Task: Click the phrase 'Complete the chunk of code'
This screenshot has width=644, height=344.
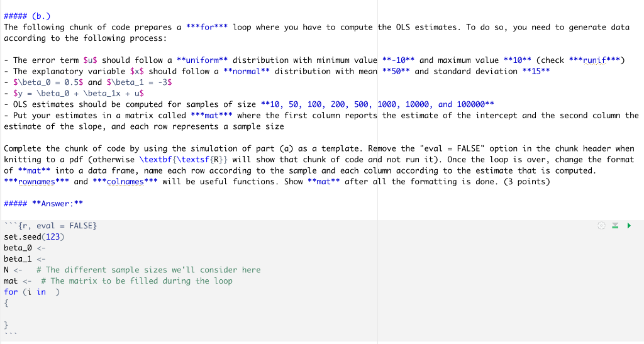Action: (65, 148)
